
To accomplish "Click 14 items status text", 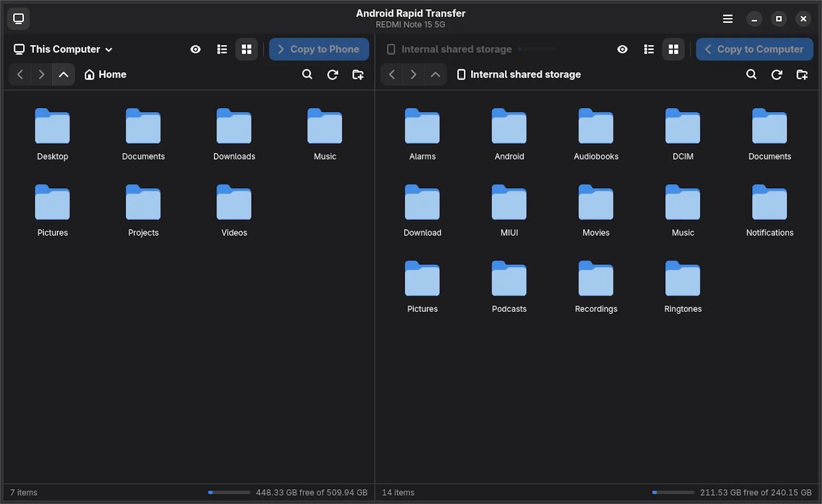I will coord(398,493).
